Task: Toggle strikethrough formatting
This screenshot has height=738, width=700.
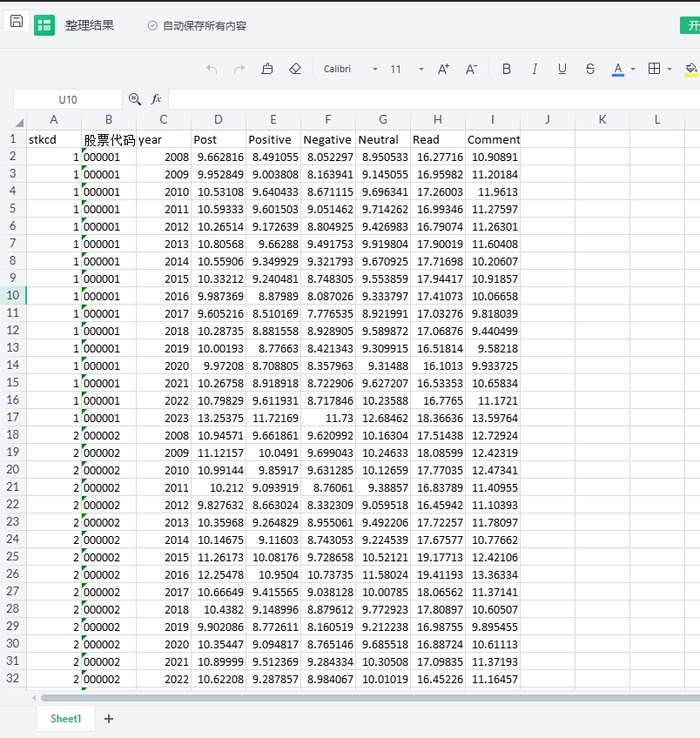Action: [589, 70]
